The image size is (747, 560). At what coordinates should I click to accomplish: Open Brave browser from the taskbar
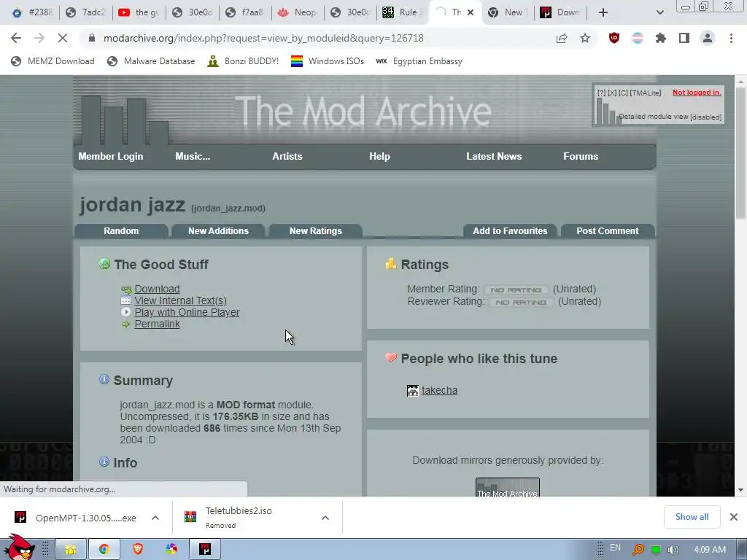pos(138,549)
